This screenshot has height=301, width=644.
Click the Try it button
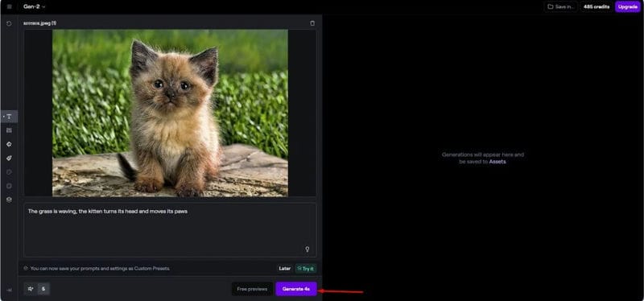pyautogui.click(x=306, y=269)
